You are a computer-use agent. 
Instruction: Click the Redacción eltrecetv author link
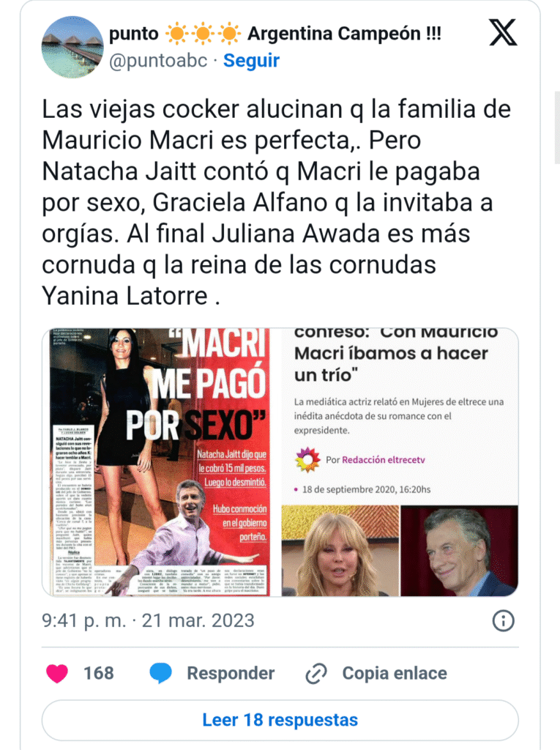coord(384,460)
